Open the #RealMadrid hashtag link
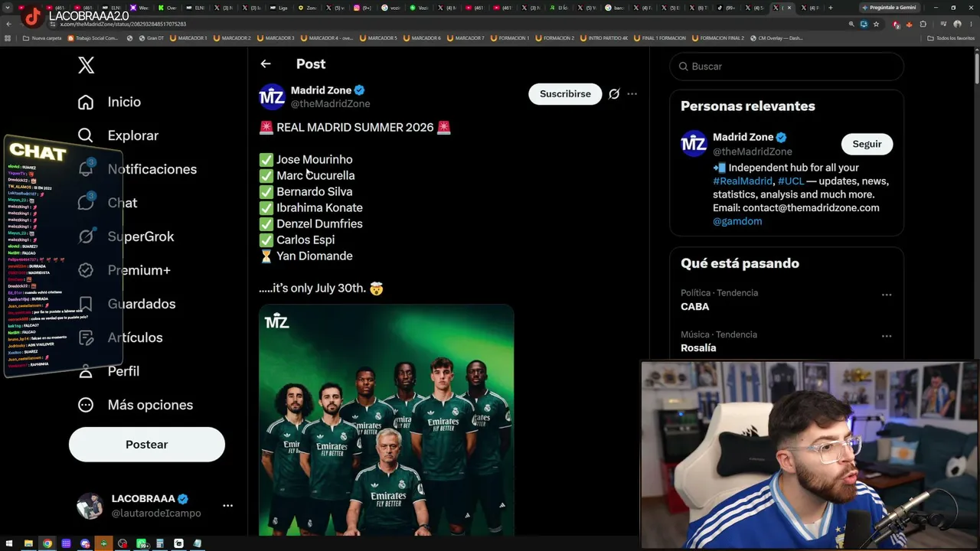Viewport: 980px width, 551px height. [743, 181]
